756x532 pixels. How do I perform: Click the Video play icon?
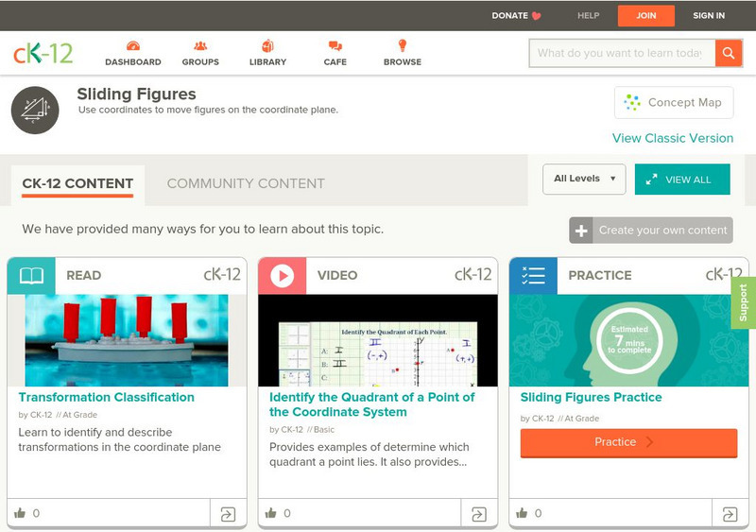[x=282, y=276]
